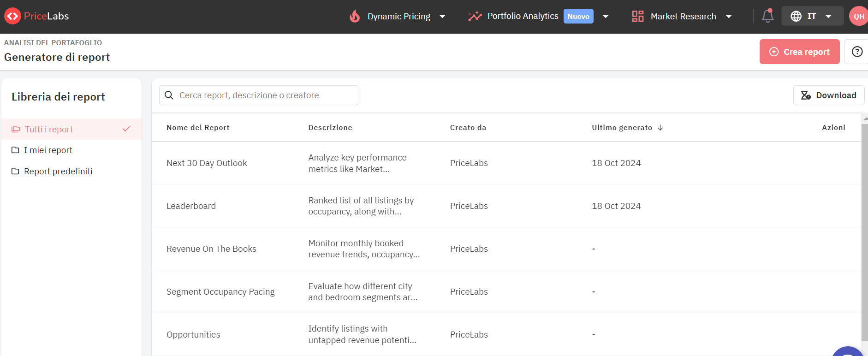Image resolution: width=868 pixels, height=356 pixels.
Task: Click the Portfolio Analytics chart icon
Action: pos(475,17)
